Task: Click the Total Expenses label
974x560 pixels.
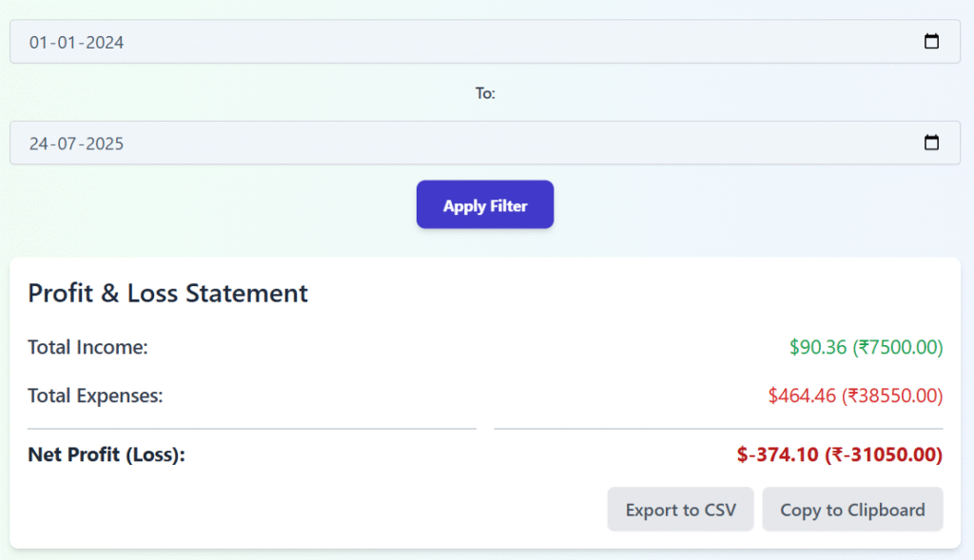Action: pos(95,396)
